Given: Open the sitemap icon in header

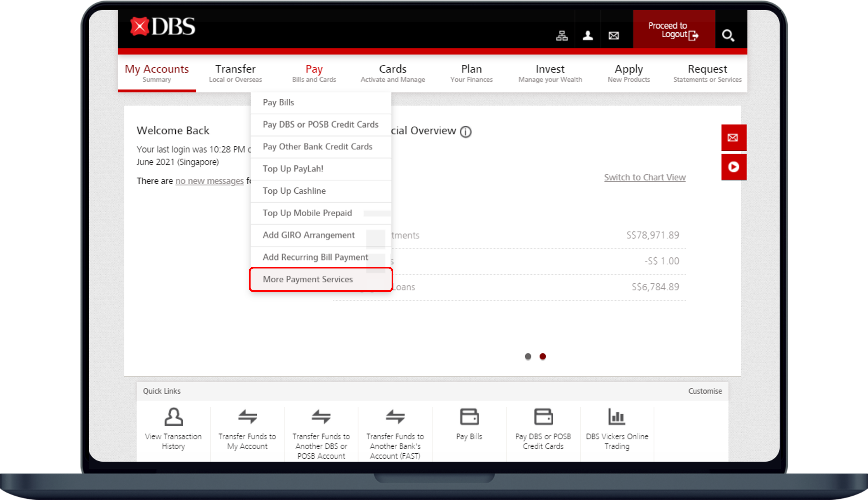Looking at the screenshot, I should (x=562, y=35).
